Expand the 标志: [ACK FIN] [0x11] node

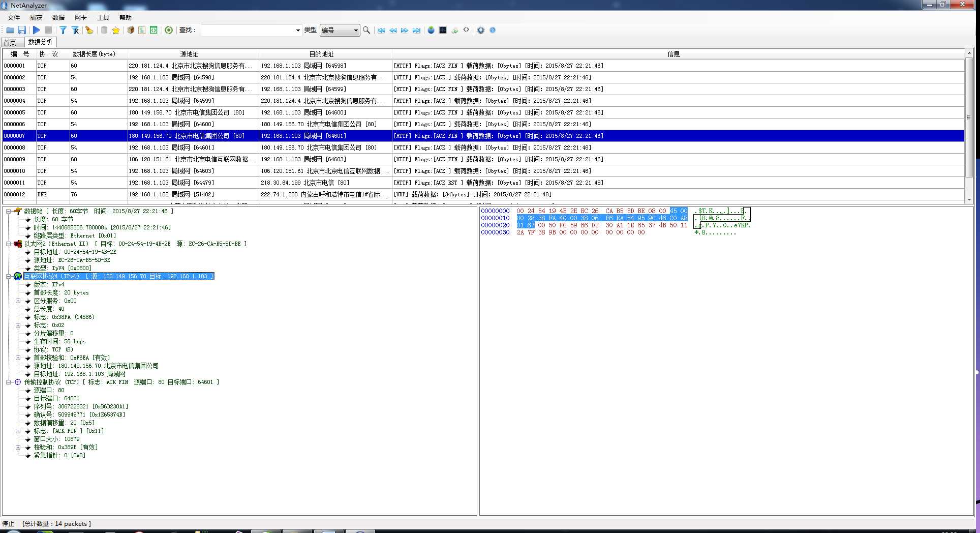tap(18, 431)
